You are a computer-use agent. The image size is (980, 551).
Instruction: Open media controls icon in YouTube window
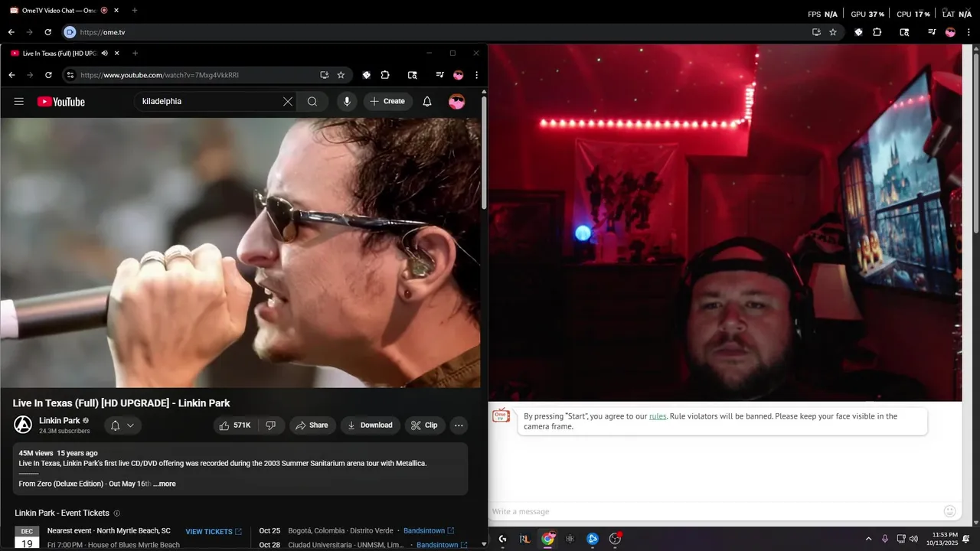[440, 75]
